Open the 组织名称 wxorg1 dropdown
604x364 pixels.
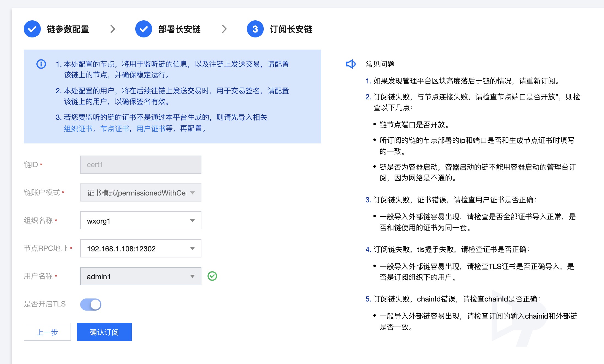[141, 221]
